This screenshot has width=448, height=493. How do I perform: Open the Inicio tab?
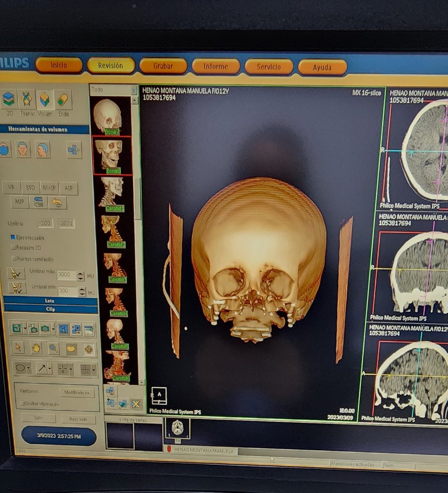pos(59,65)
